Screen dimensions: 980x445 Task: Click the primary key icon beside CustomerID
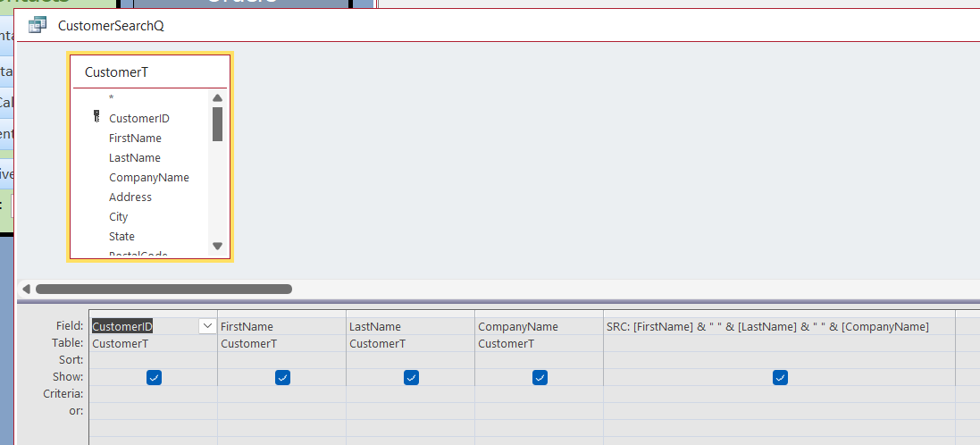96,118
